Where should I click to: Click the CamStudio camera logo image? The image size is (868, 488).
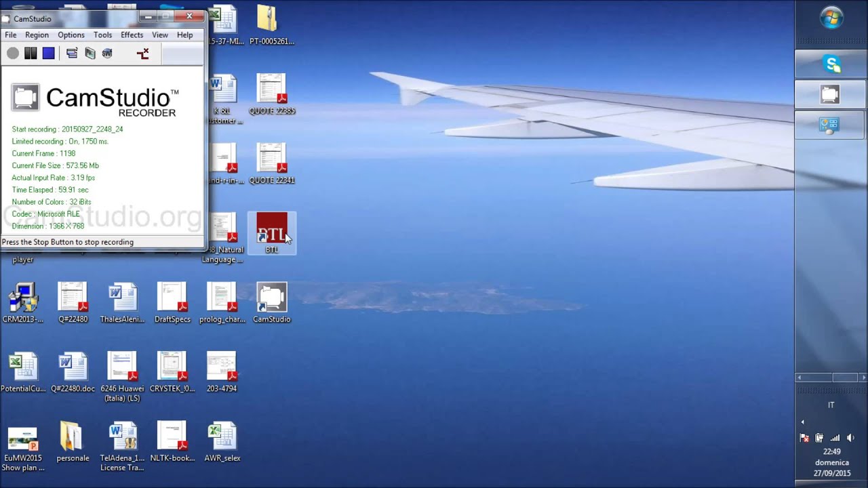coord(25,98)
